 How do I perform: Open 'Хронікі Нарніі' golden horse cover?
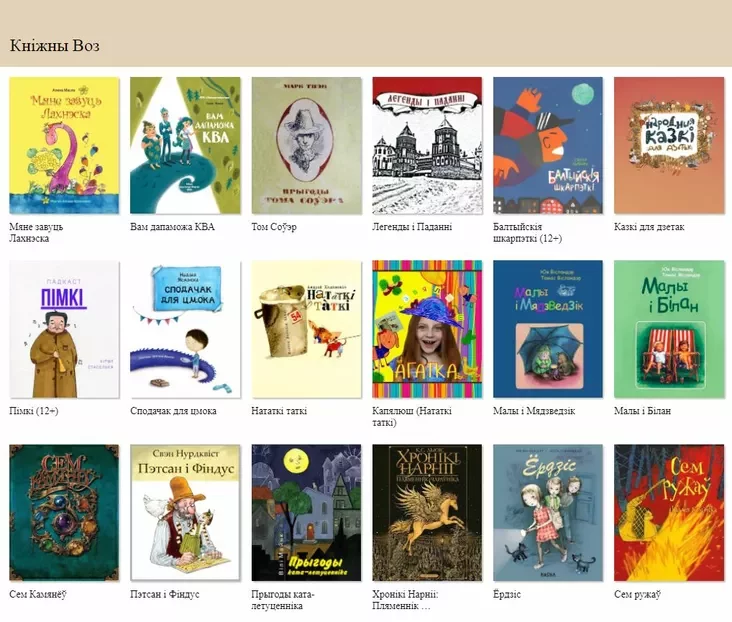tap(427, 513)
